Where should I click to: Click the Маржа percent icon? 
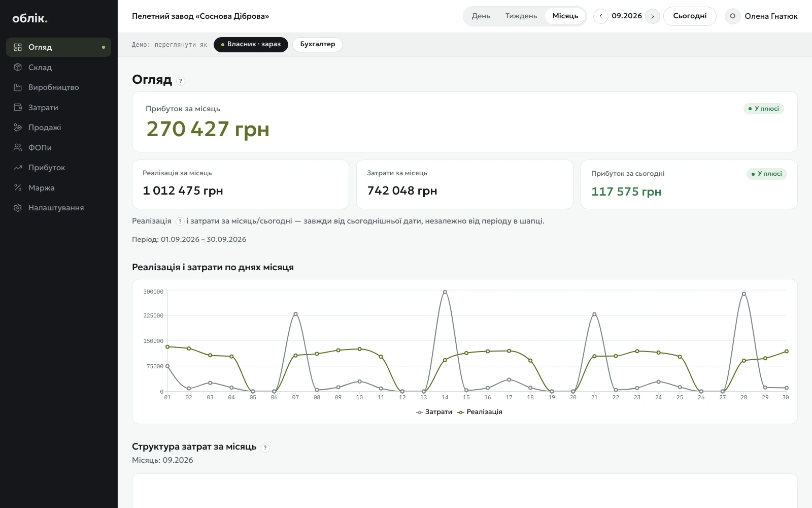[18, 187]
